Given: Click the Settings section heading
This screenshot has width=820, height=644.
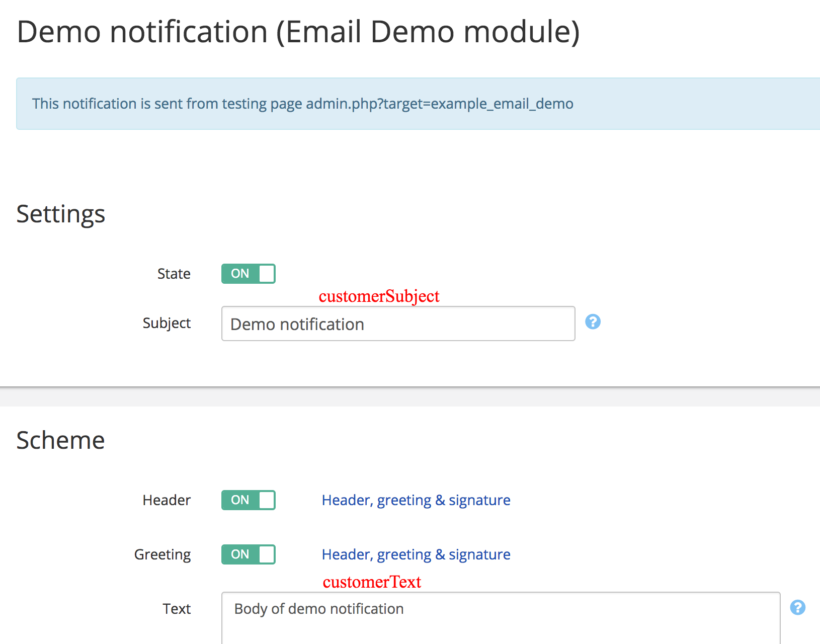Looking at the screenshot, I should [x=61, y=214].
